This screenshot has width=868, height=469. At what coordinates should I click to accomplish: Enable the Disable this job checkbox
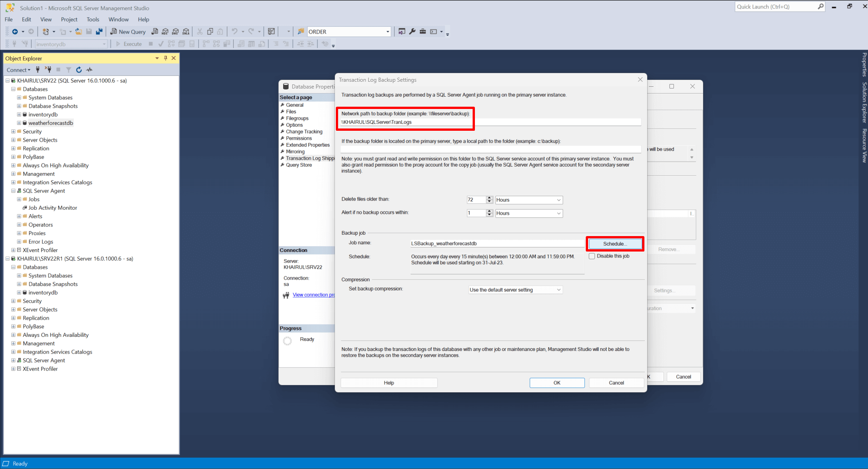(592, 256)
